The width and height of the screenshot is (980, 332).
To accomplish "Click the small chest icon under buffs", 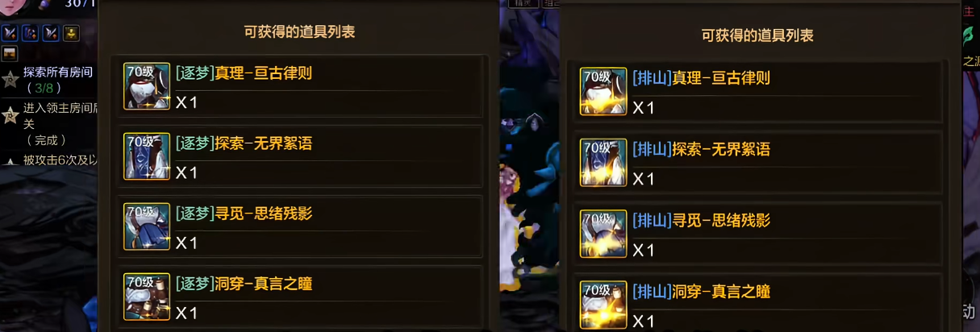I will (x=10, y=54).
